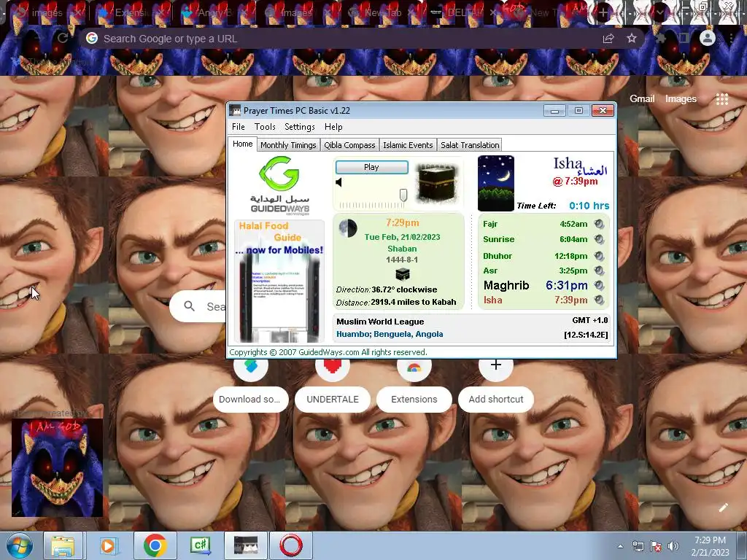Toggle the Asr alarm speaker icon
This screenshot has height=560, width=747.
pos(599,271)
